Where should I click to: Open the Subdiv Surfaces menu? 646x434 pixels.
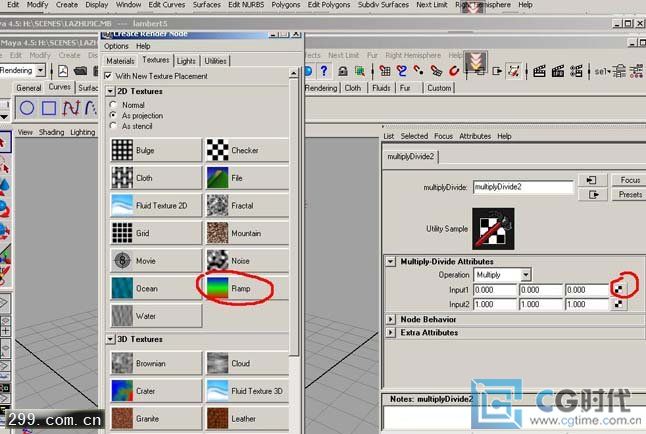[x=384, y=5]
